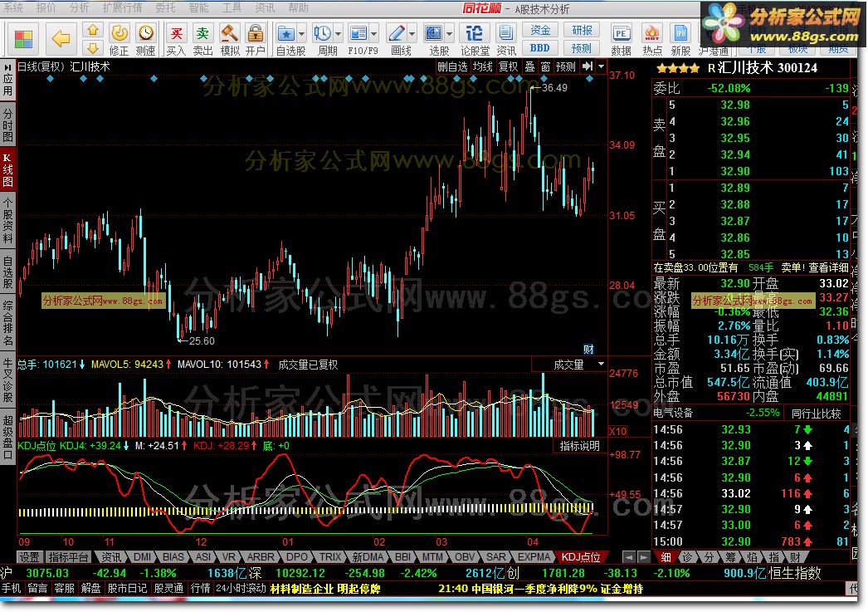
Task: Open the 委托 menu
Action: pyautogui.click(x=165, y=7)
